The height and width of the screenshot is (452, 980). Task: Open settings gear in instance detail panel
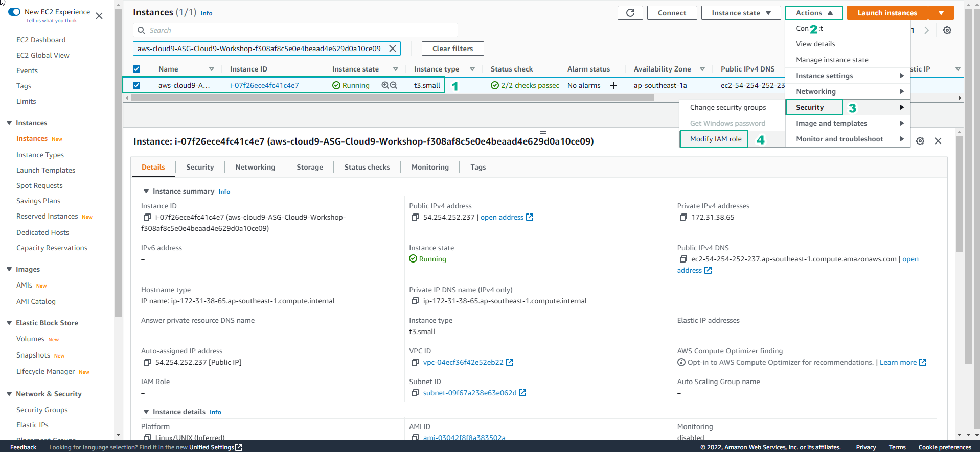[920, 141]
